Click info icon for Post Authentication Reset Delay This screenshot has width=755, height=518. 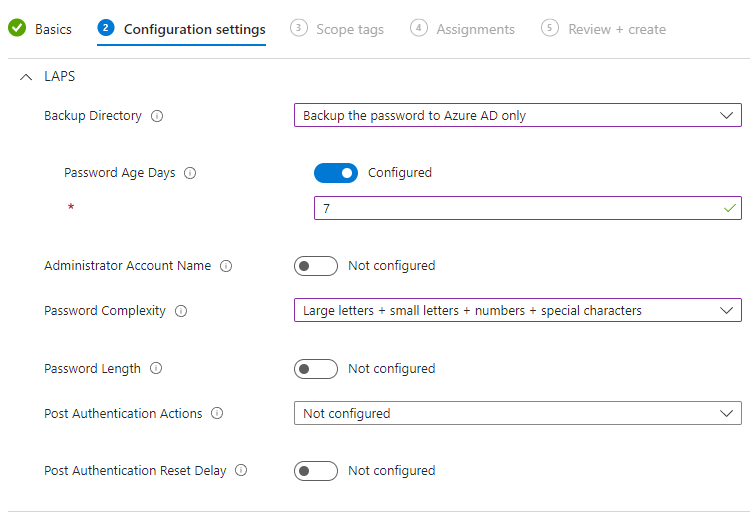pos(241,471)
